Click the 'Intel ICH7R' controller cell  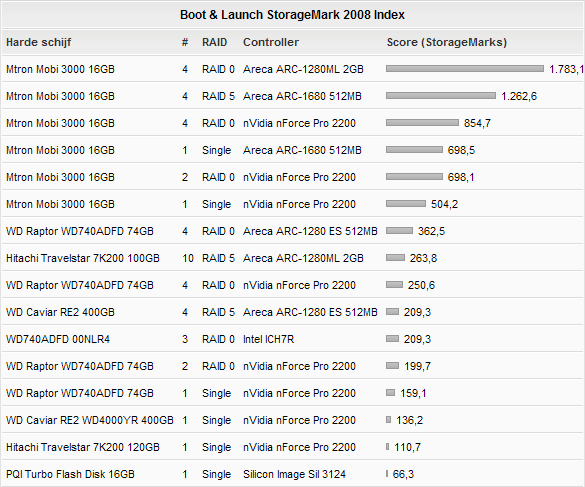click(269, 339)
